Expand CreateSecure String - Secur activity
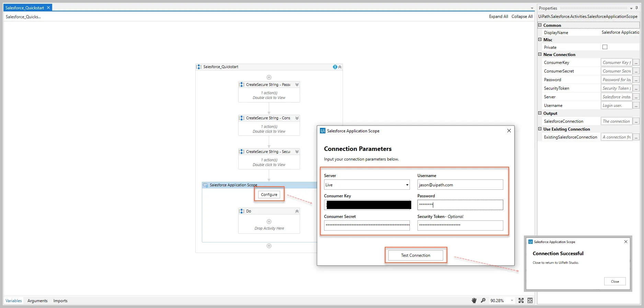The height and width of the screenshot is (308, 644). click(x=297, y=152)
